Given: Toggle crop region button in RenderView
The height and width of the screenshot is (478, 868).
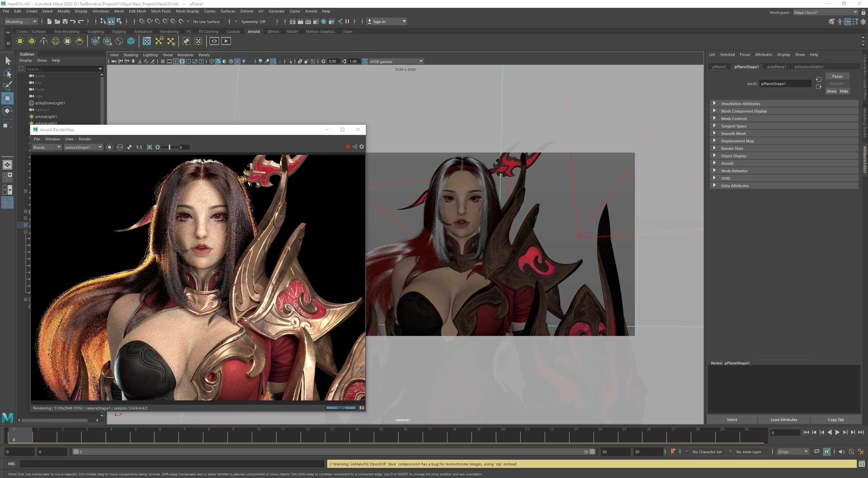Looking at the screenshot, I should [150, 147].
